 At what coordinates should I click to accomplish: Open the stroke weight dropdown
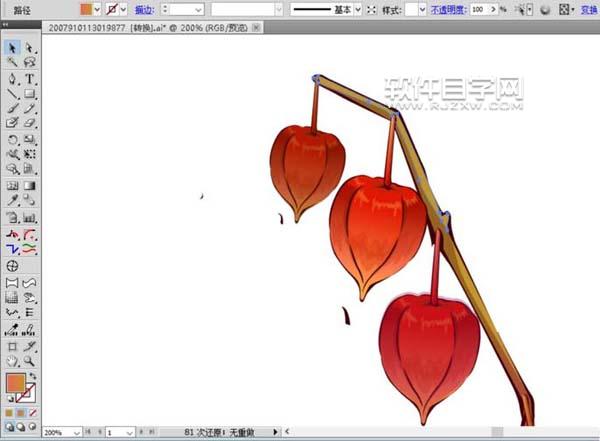click(x=198, y=9)
